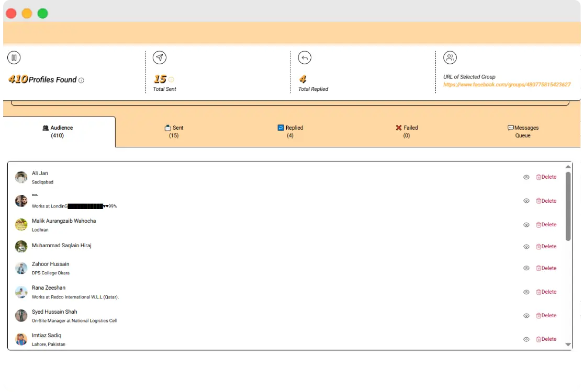Click Zahoor Hussain's avatar
The image size is (584, 392).
21,269
